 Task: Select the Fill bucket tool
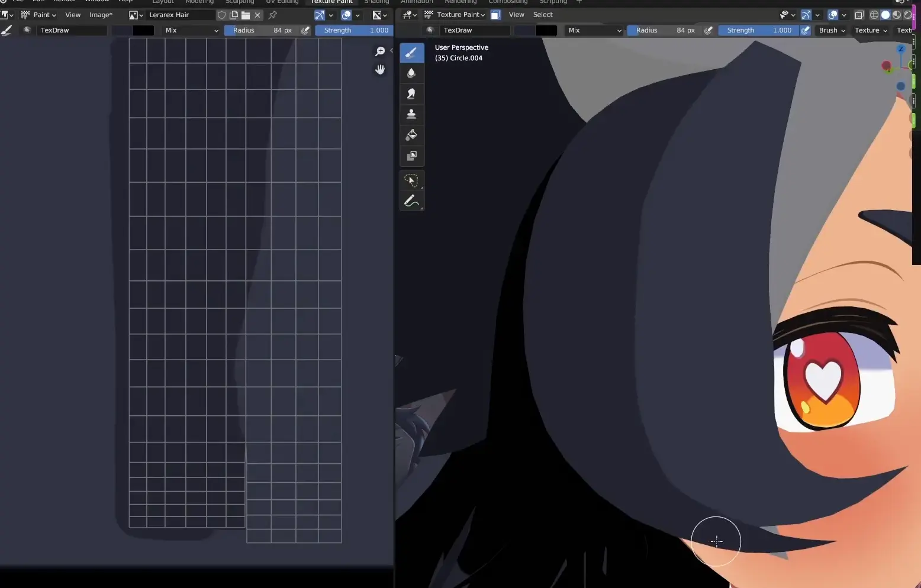[x=411, y=135]
